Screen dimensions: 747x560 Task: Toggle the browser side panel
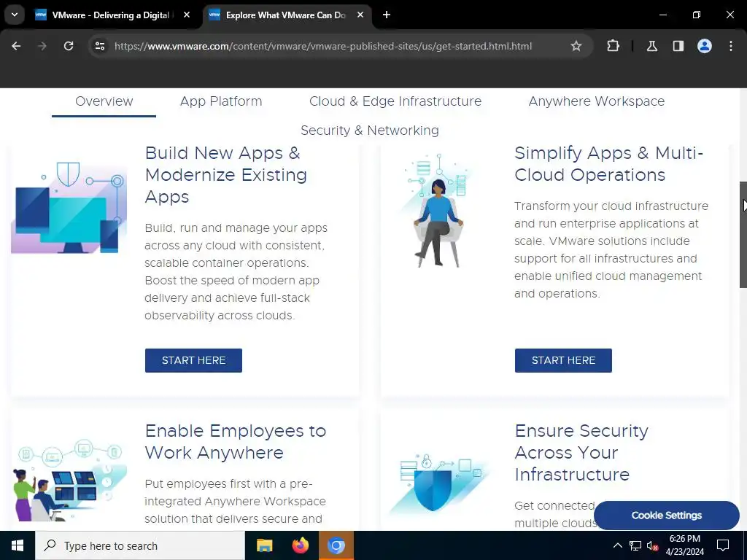(x=678, y=46)
